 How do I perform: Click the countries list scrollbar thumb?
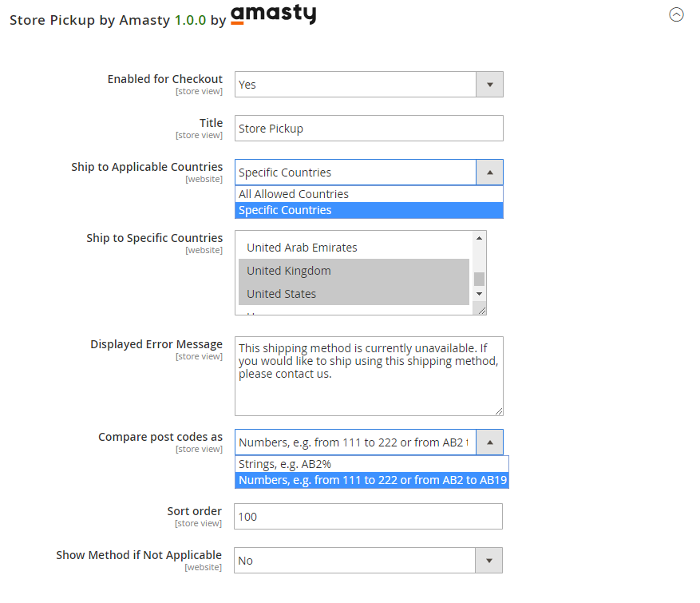pyautogui.click(x=479, y=279)
